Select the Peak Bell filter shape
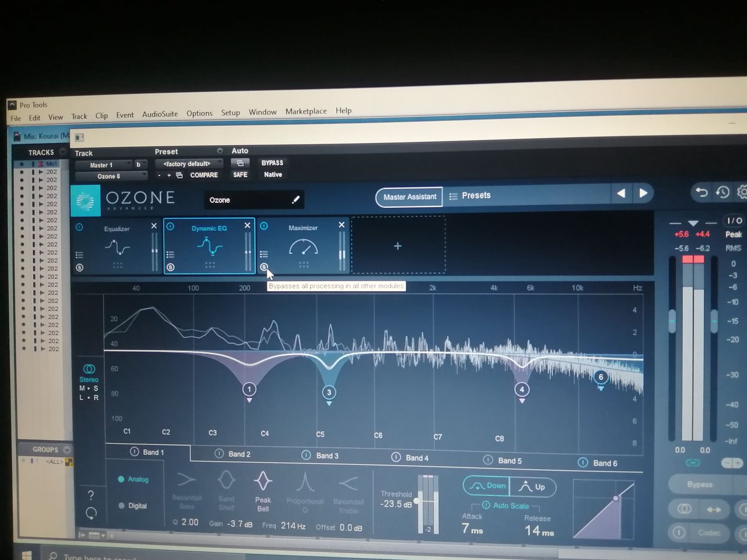Image resolution: width=747 pixels, height=560 pixels. click(x=263, y=490)
